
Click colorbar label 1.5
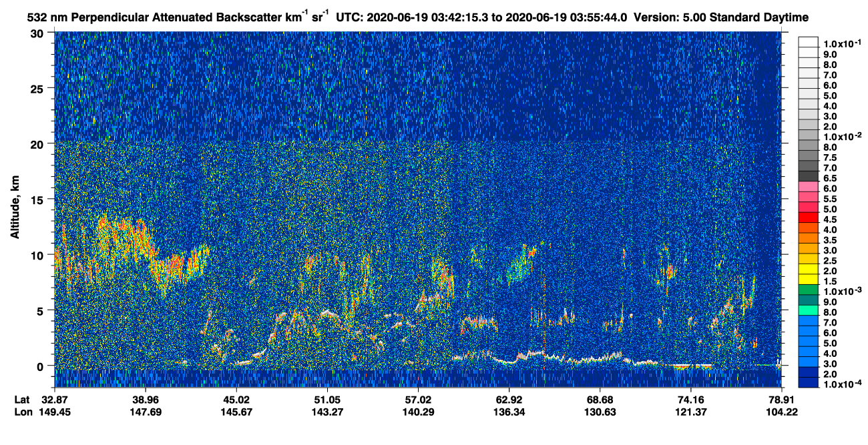click(x=830, y=282)
